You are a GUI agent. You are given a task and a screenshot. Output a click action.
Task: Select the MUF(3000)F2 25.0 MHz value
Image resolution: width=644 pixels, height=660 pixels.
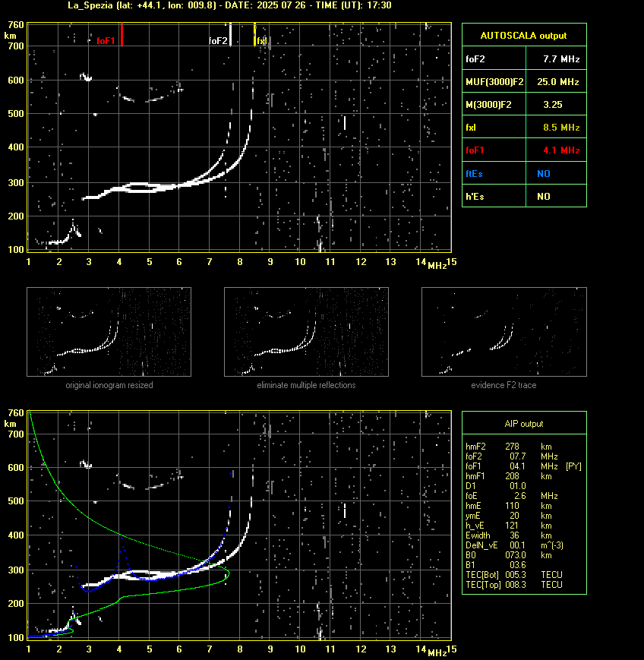click(557, 82)
